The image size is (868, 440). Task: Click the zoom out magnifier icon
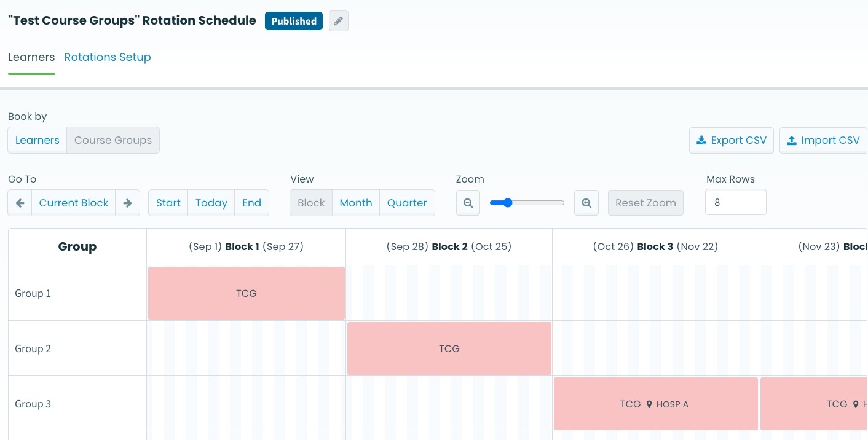[x=468, y=203]
